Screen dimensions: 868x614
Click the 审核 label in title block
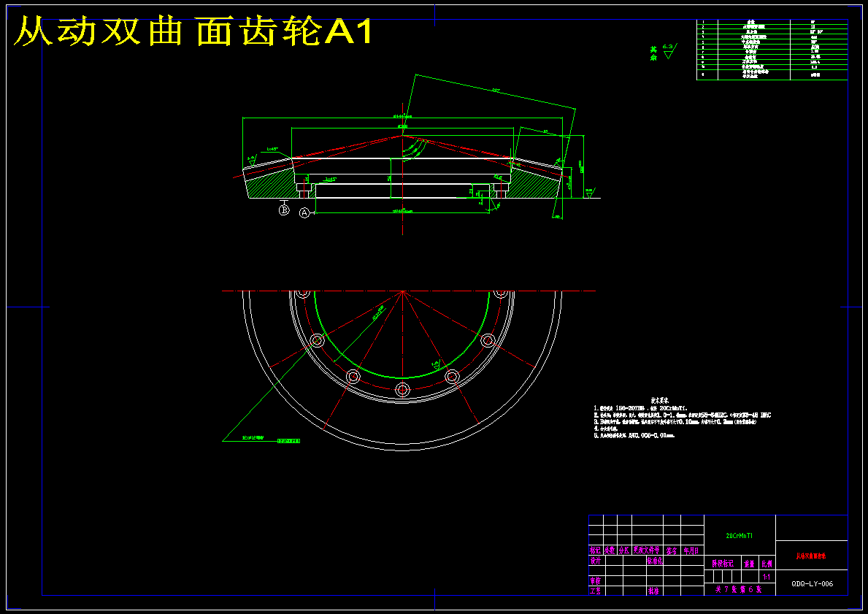[x=596, y=581]
